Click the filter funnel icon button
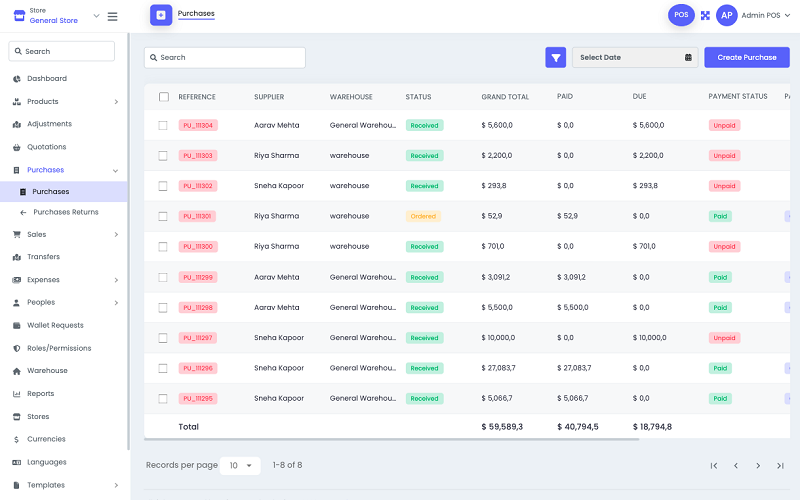The height and width of the screenshot is (500, 800). tap(555, 58)
